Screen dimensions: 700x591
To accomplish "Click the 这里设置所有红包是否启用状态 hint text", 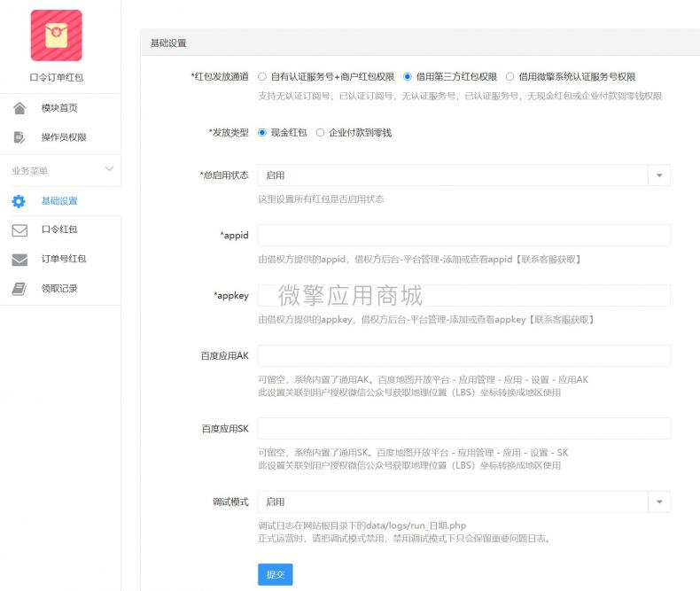I will point(321,199).
